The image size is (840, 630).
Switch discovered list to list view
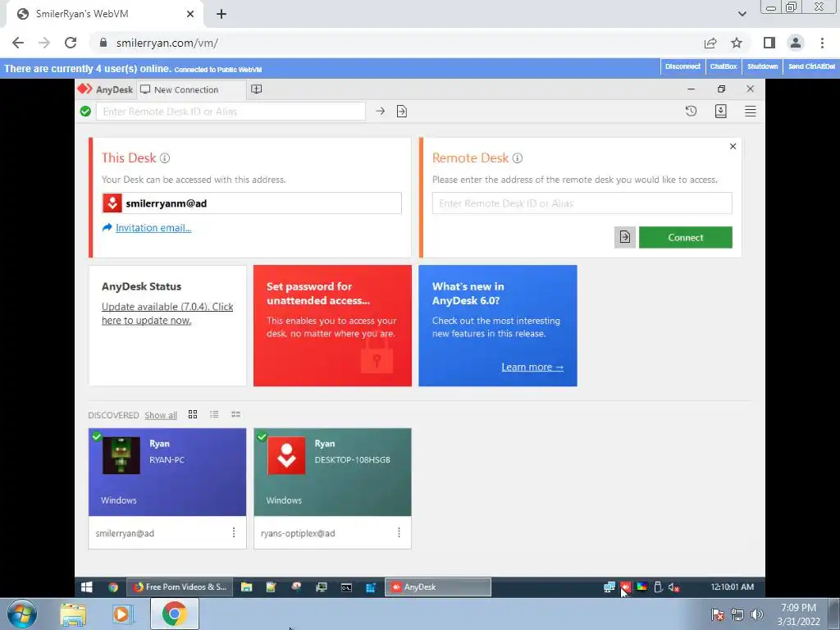(x=214, y=414)
